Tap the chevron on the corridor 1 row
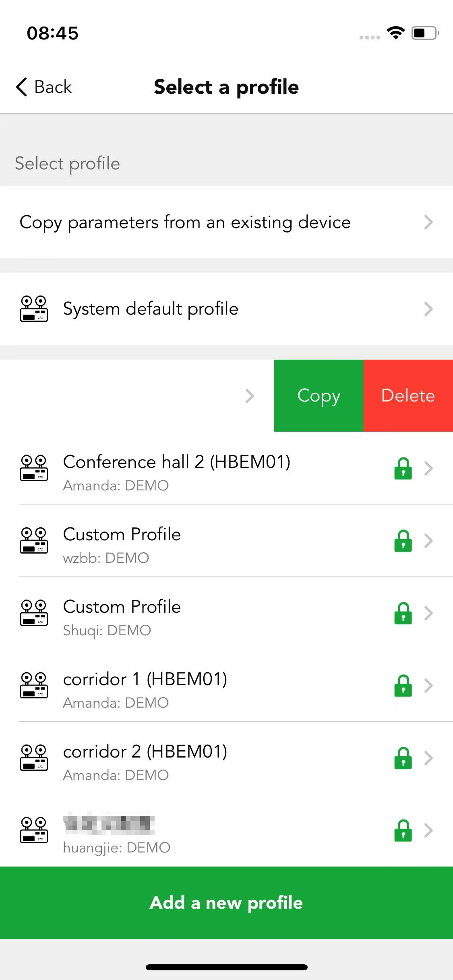This screenshot has width=453, height=980. (428, 686)
